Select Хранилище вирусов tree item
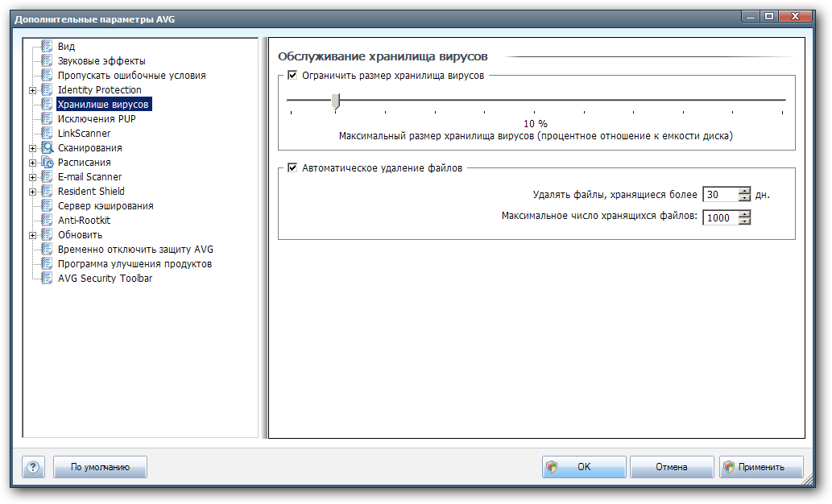The image size is (832, 504). (x=103, y=104)
